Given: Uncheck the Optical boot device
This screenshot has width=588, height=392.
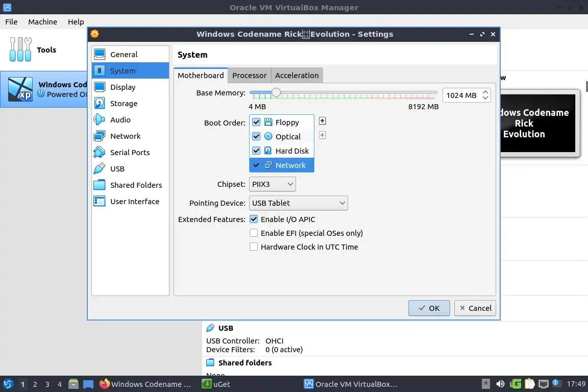Looking at the screenshot, I should point(256,136).
